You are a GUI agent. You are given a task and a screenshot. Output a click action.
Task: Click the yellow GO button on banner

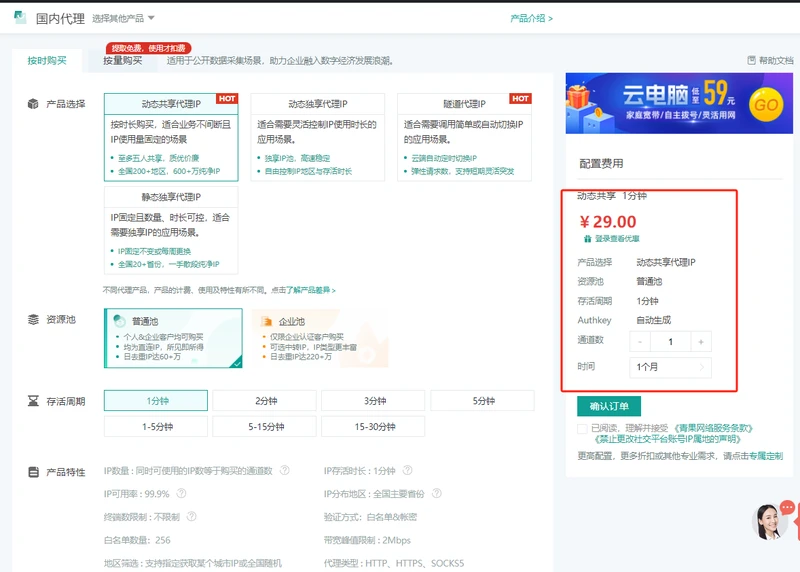[x=766, y=105]
